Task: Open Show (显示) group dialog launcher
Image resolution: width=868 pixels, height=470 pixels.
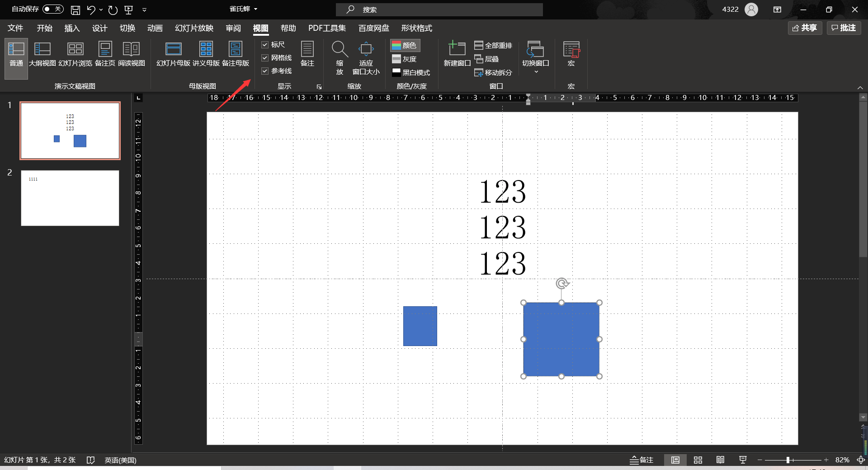Action: 319,86
